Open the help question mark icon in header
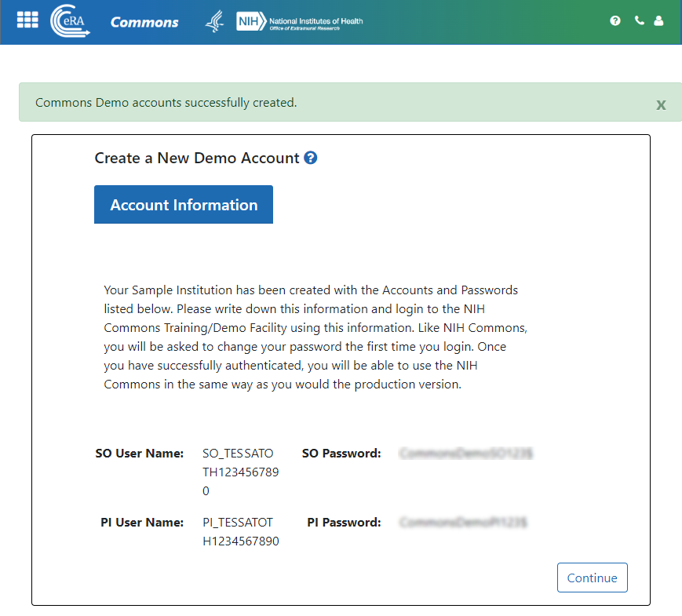682x616 pixels. click(x=615, y=20)
